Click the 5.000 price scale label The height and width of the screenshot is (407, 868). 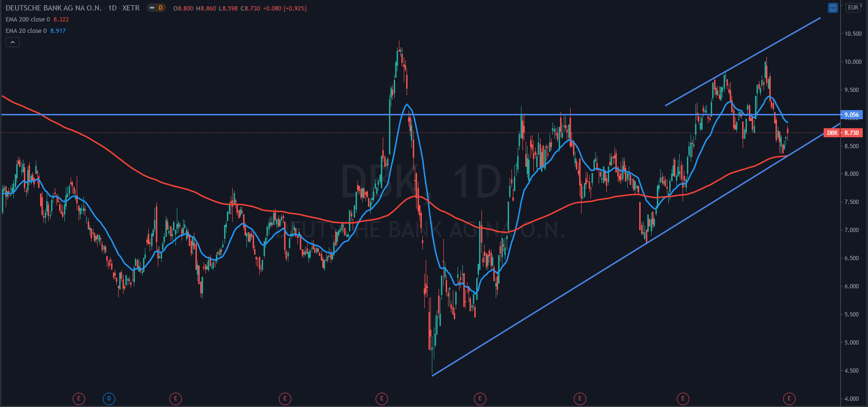tap(853, 343)
